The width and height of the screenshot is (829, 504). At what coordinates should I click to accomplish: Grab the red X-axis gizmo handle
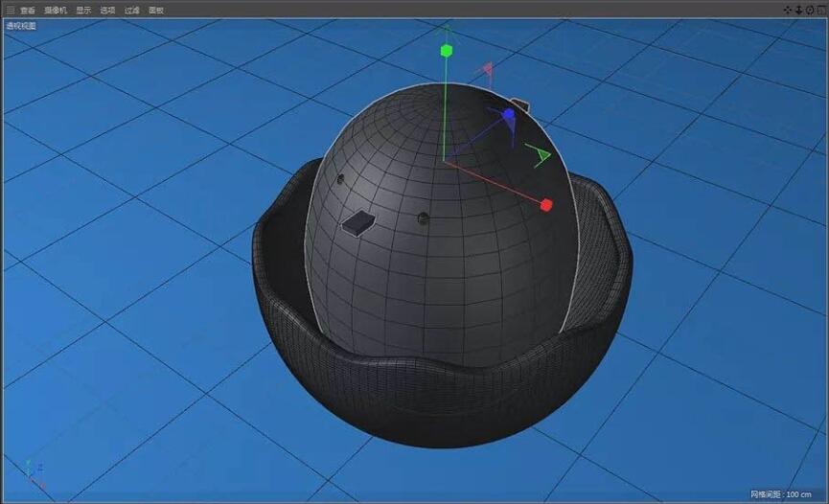(x=546, y=205)
